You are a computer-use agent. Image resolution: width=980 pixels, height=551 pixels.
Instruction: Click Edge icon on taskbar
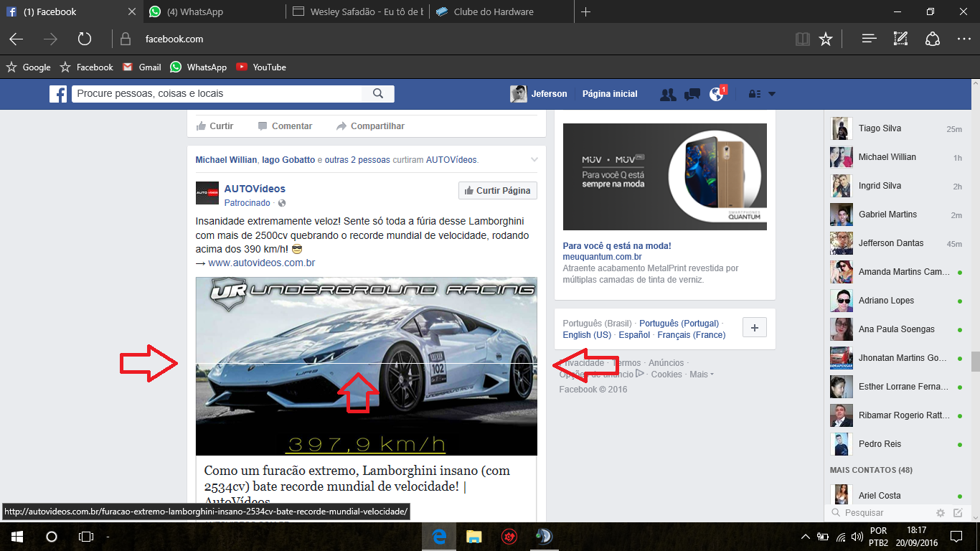[x=439, y=536]
